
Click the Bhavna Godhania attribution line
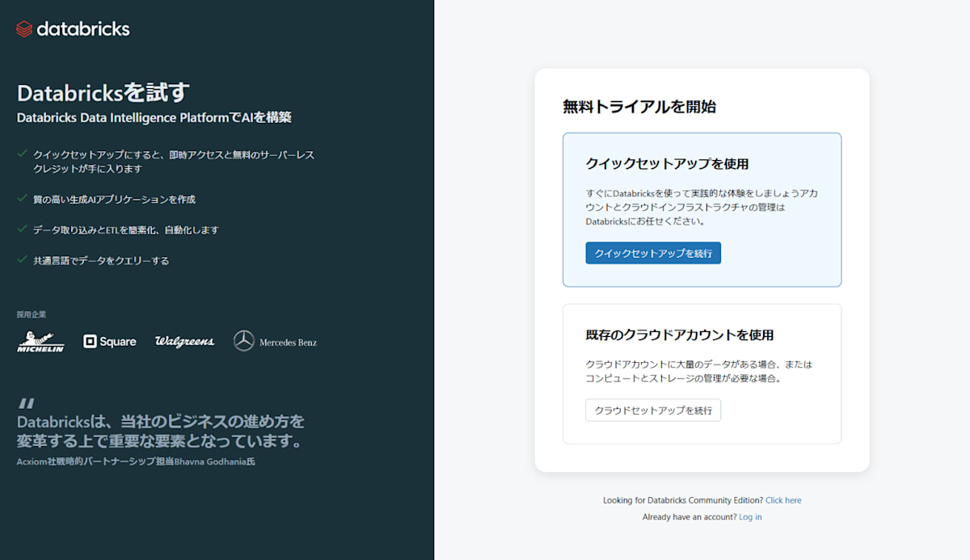click(136, 462)
